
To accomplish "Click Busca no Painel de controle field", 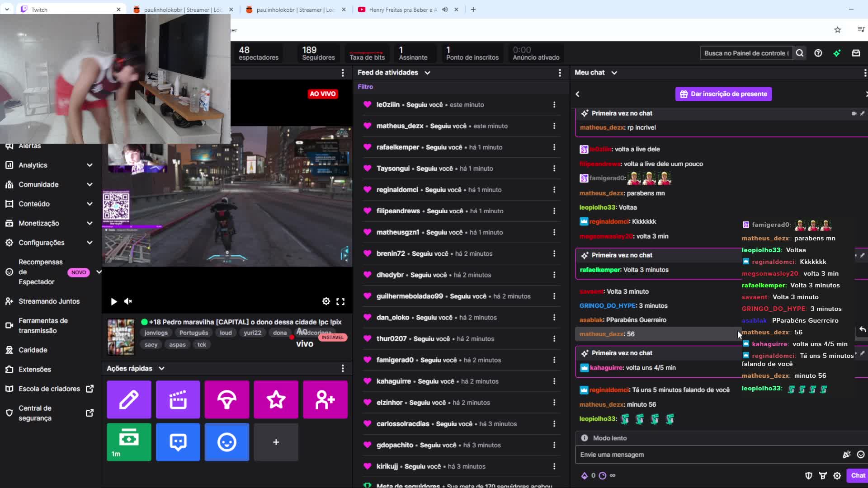I will 746,53.
